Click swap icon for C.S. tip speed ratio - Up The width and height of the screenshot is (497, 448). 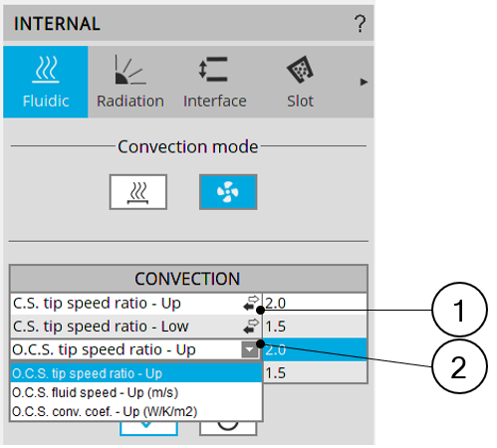[x=251, y=303]
